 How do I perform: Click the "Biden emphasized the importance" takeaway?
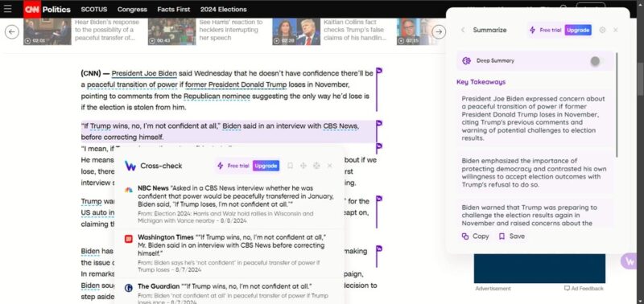(x=534, y=173)
